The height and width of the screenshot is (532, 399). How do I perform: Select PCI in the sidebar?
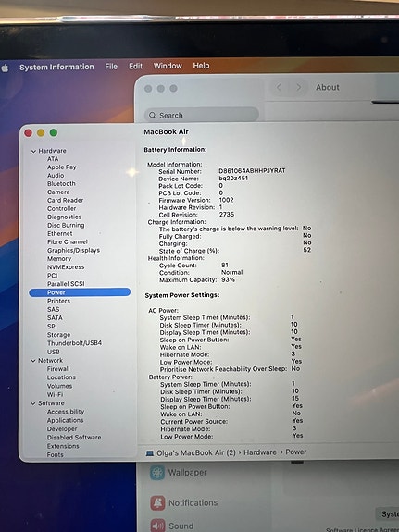pos(52,276)
